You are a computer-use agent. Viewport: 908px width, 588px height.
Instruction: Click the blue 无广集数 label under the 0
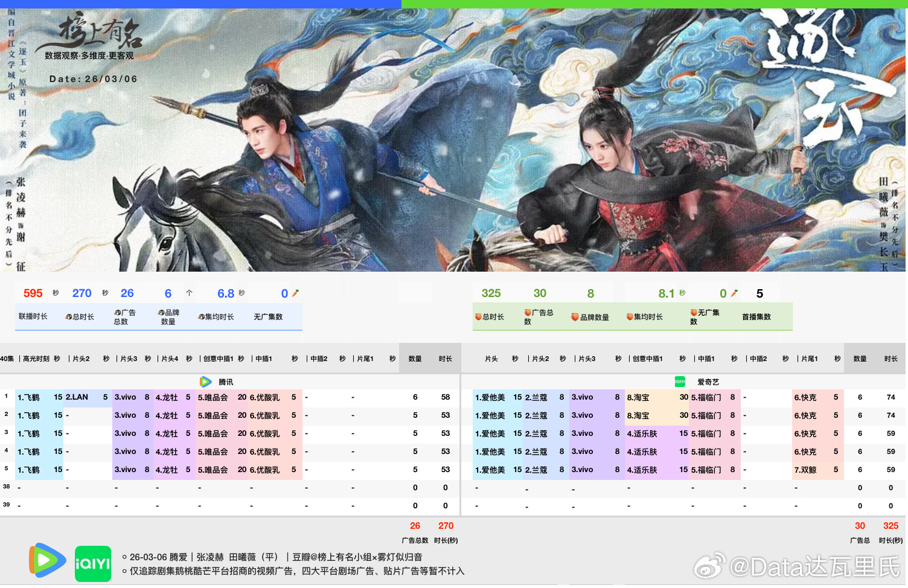[x=268, y=317]
